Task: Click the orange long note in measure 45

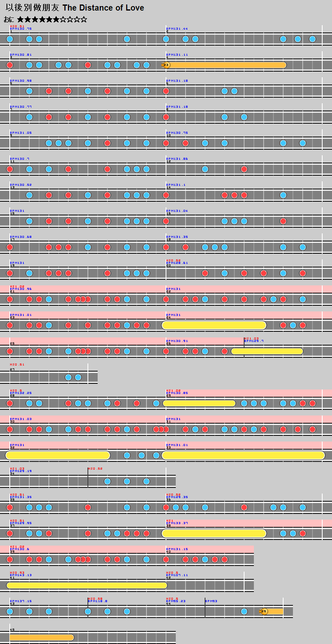Action: (41, 637)
